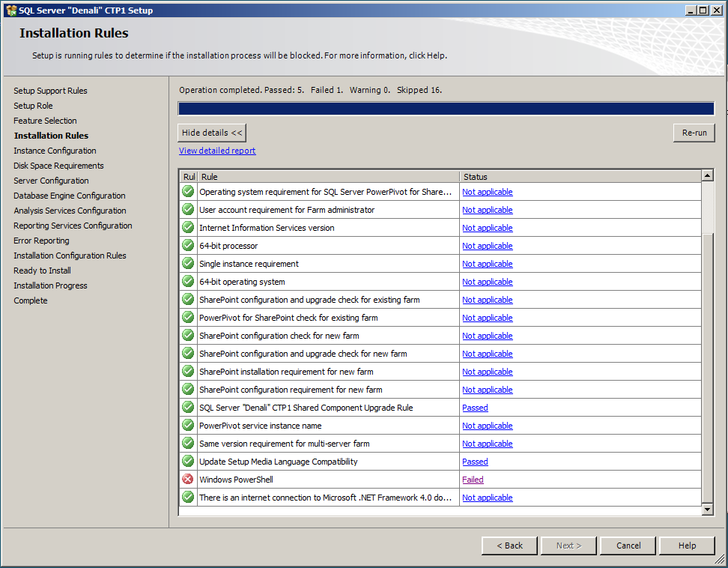The width and height of the screenshot is (728, 568).
Task: Click the Passed link for Shared Component Upgrade Rule
Action: 474,407
